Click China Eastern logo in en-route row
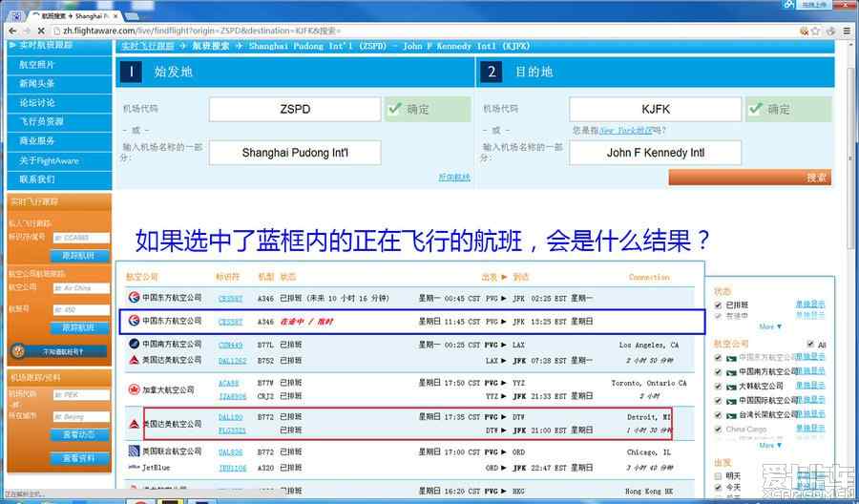859x504 pixels. (x=135, y=321)
